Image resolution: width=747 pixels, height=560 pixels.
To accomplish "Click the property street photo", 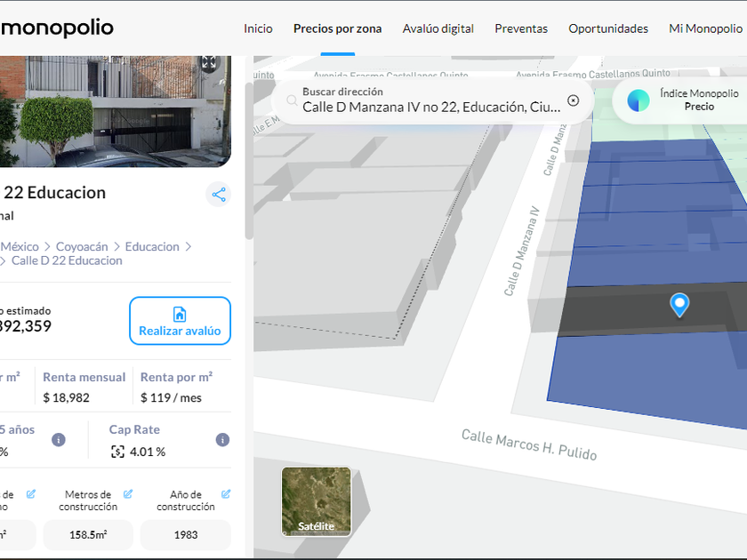I will click(116, 111).
